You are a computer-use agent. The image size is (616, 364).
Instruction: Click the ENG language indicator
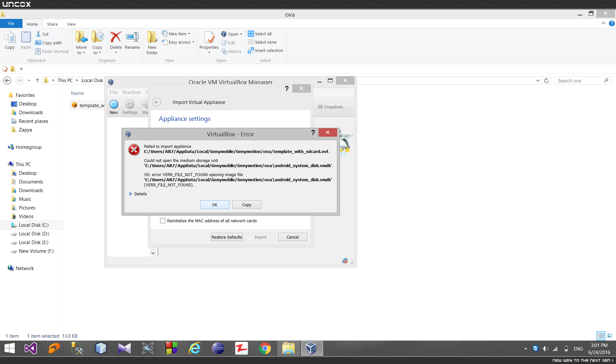click(578, 349)
